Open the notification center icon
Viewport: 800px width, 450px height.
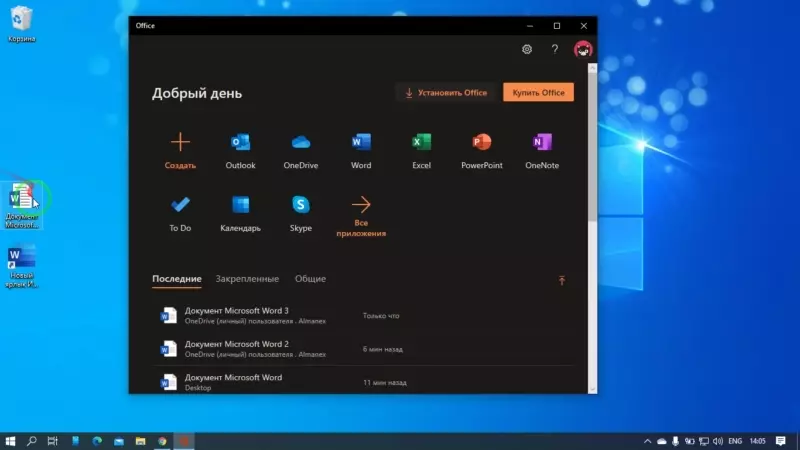[781, 441]
